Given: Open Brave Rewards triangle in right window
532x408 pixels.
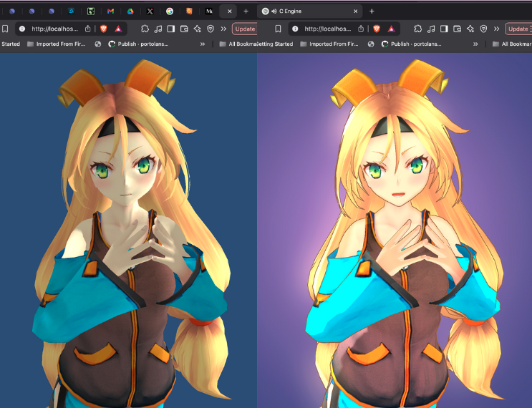Looking at the screenshot, I should (x=391, y=29).
